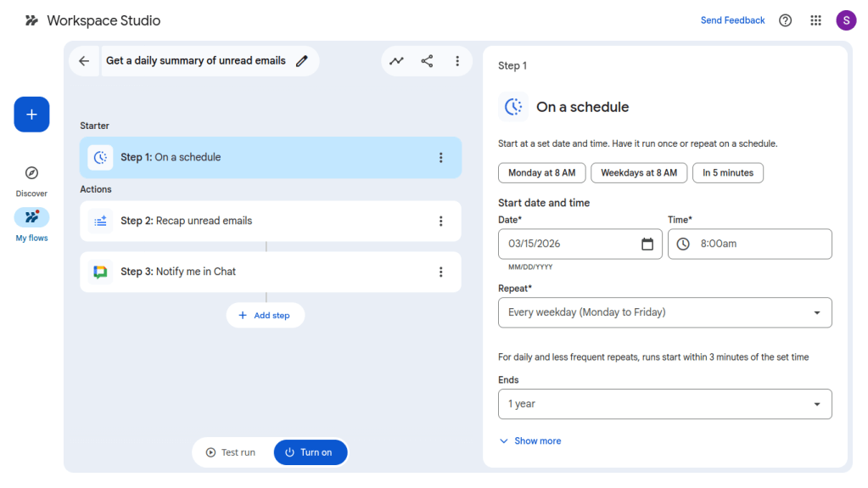Expand the Show more section
Viewport: 868px width, 488px height.
coord(530,441)
